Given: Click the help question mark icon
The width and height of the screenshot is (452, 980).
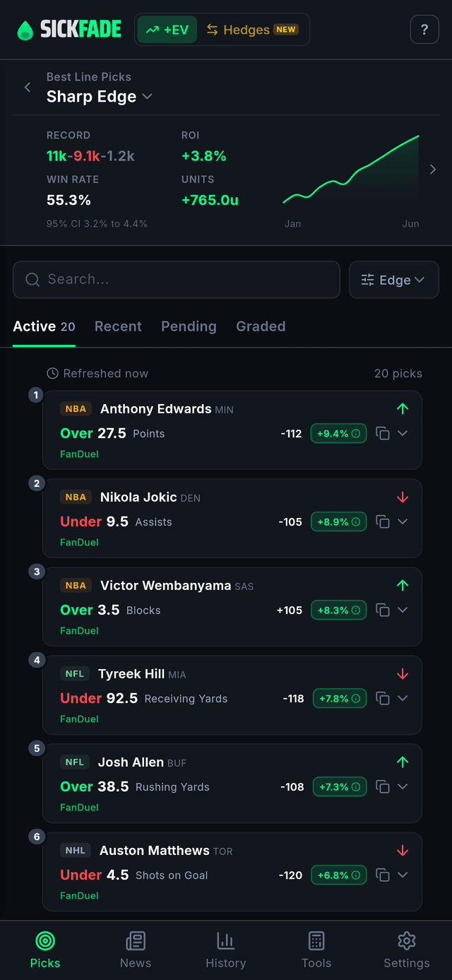Looking at the screenshot, I should click(x=424, y=30).
